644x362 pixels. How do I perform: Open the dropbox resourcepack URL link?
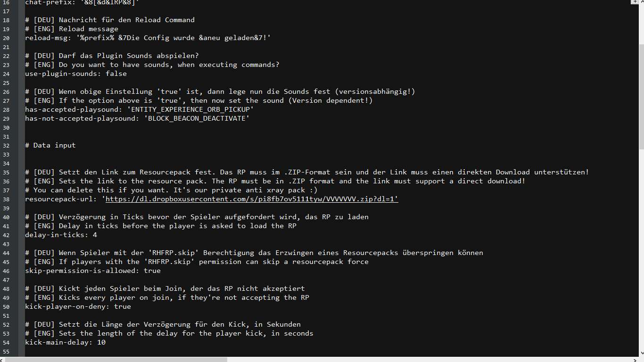(252, 199)
